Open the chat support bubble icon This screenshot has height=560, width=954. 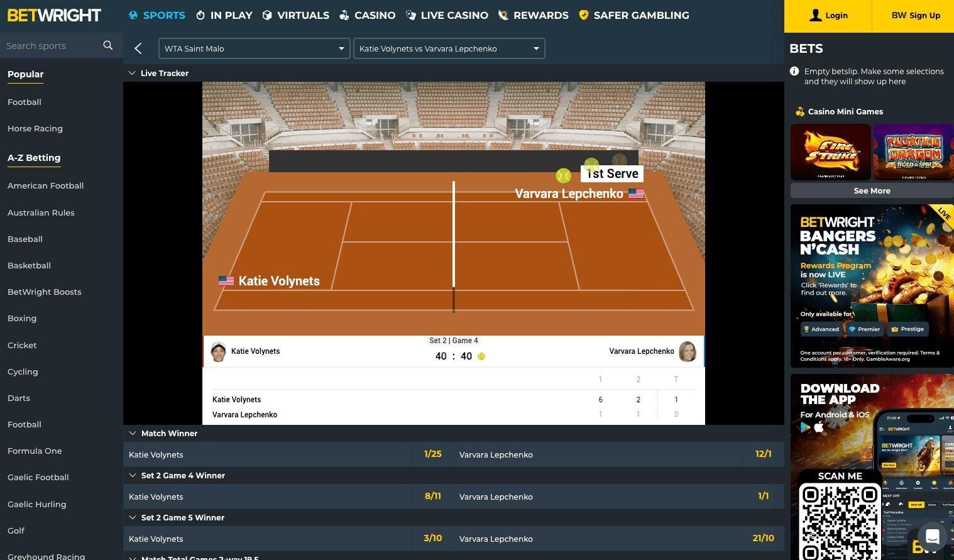point(932,536)
